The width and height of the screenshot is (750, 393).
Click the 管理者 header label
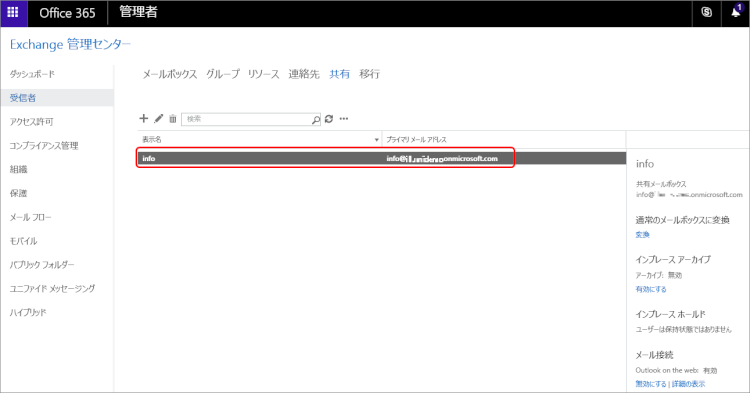pyautogui.click(x=138, y=12)
